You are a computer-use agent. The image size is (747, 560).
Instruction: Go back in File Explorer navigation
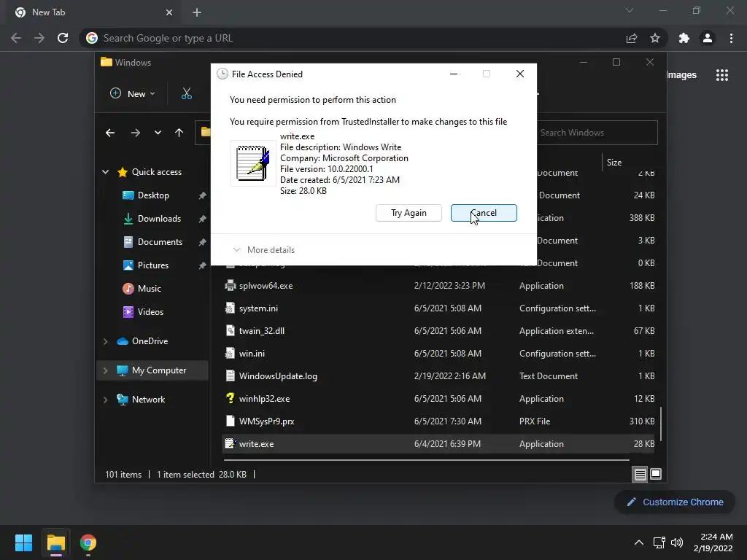[x=110, y=133]
